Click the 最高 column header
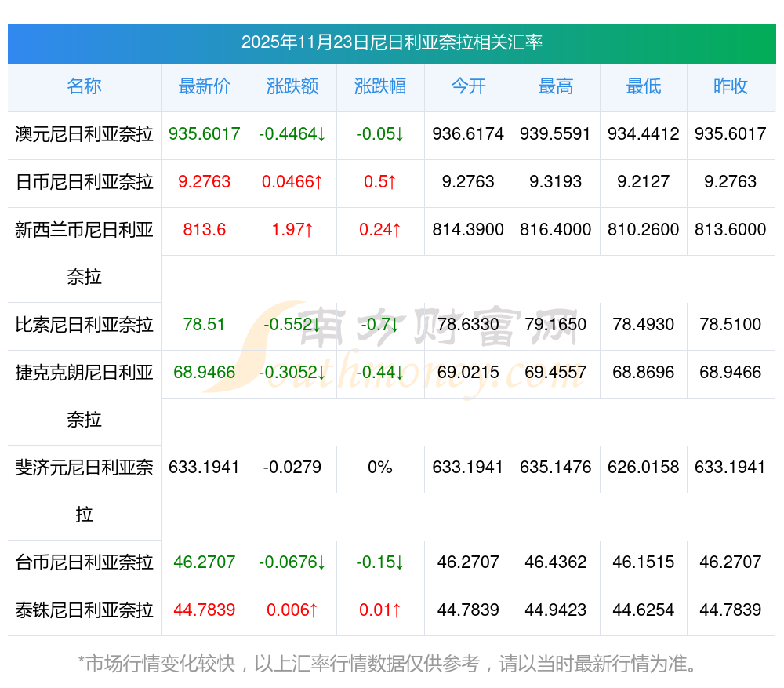This screenshot has height=688, width=784. click(x=555, y=86)
